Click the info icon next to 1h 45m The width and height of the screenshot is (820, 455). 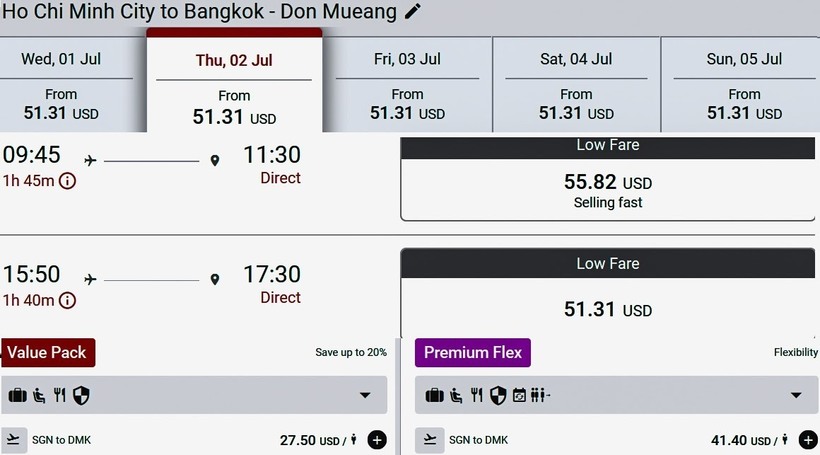[67, 181]
